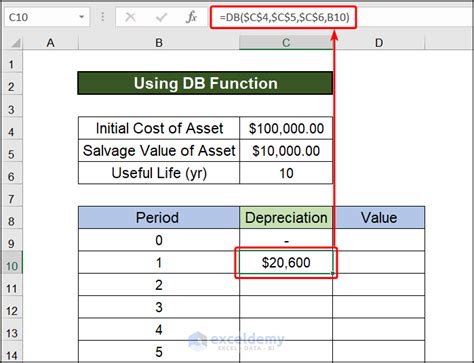Viewport: 474px width, 363px height.
Task: Select row 10 header
Action: tap(12, 266)
